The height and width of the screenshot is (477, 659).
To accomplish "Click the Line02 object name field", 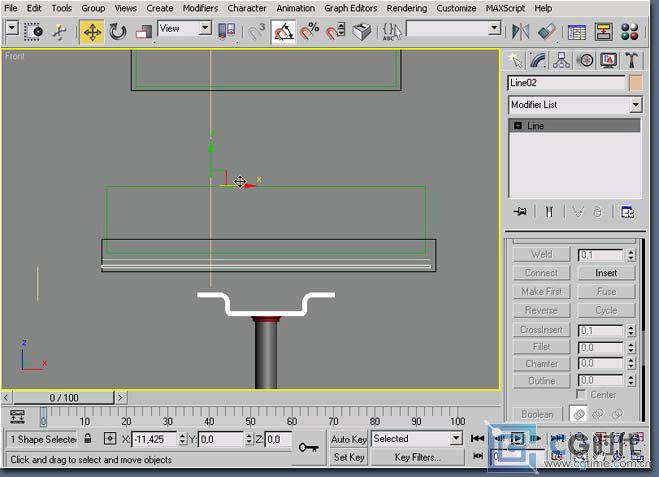I will pos(567,83).
